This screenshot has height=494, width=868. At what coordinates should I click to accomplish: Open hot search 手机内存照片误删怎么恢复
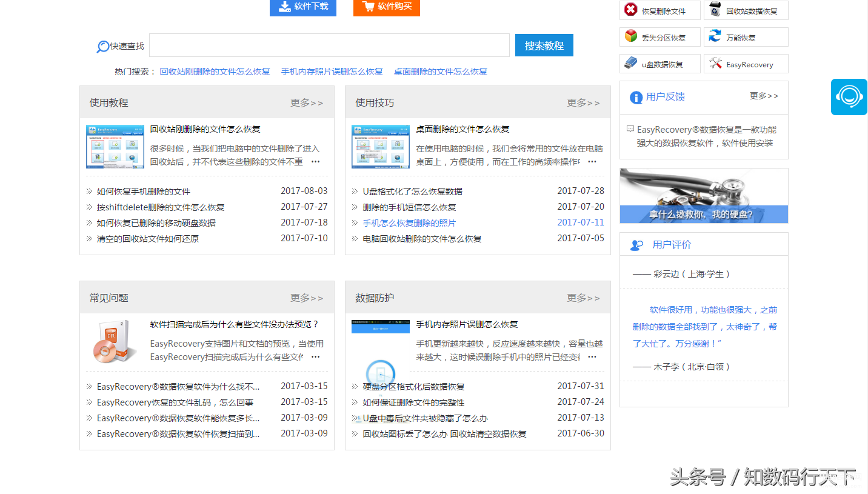click(x=332, y=72)
